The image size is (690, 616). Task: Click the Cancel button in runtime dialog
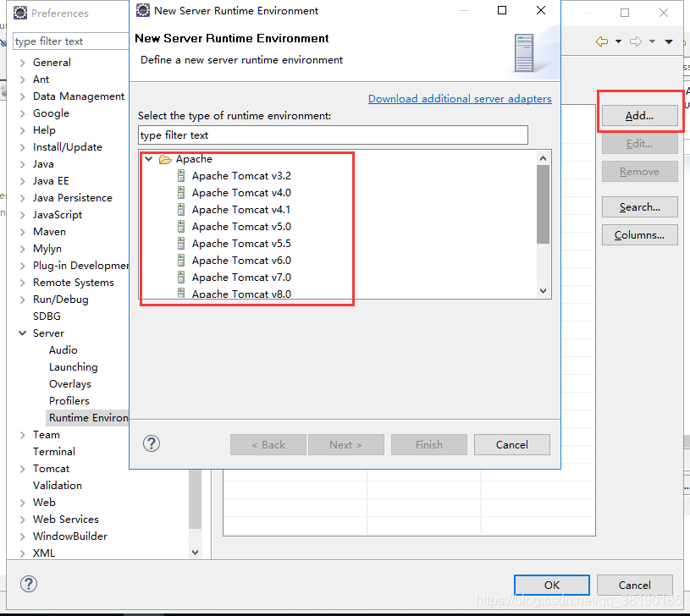[511, 444]
